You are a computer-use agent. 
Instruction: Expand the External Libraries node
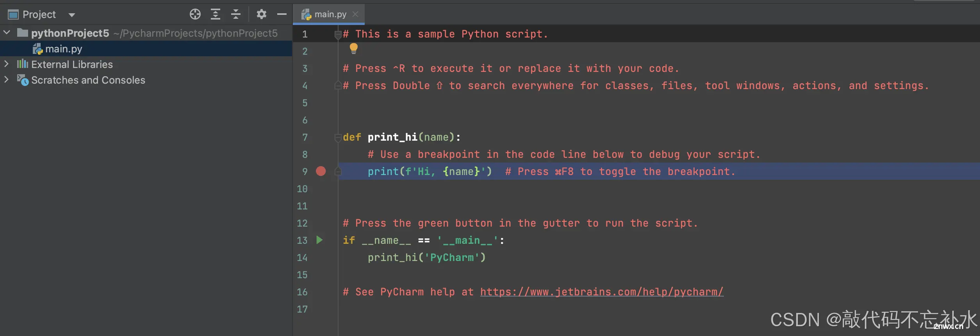pyautogui.click(x=6, y=64)
